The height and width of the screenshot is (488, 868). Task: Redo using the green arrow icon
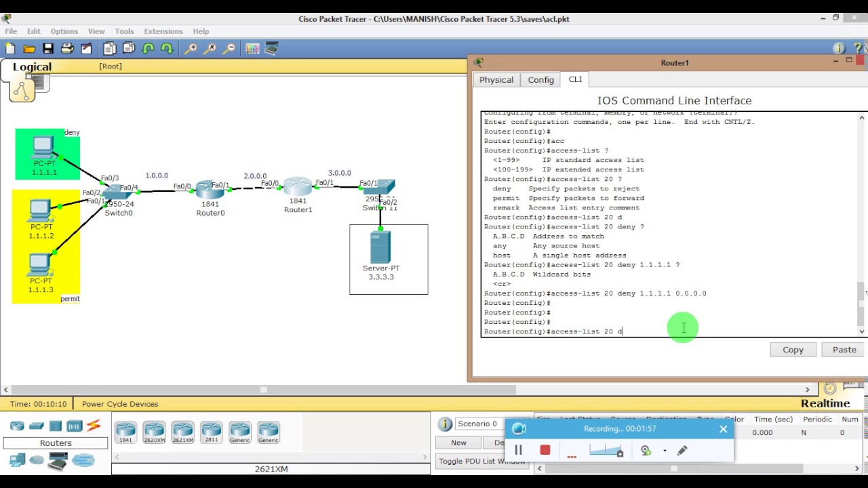167,49
